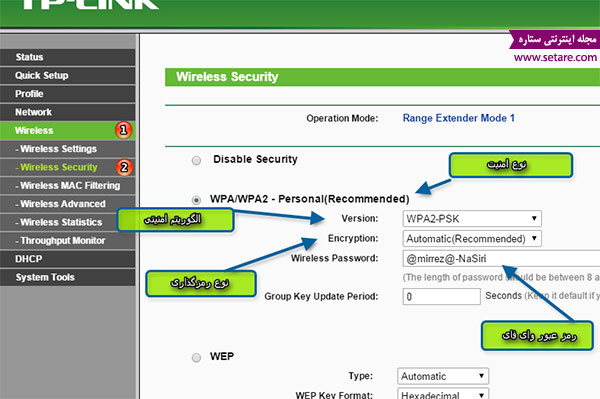600x399 pixels.
Task: Click the Disable Security label
Action: [255, 160]
